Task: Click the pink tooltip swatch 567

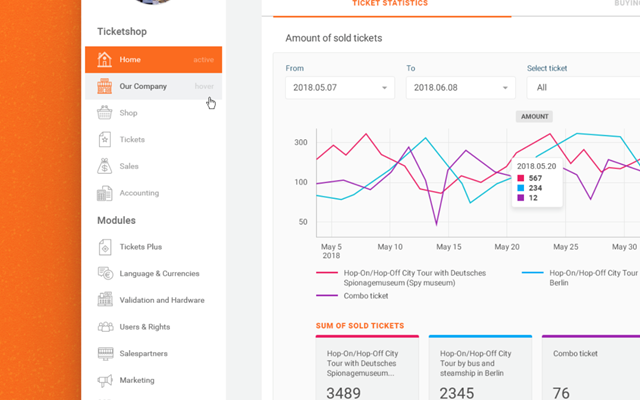Action: [x=520, y=178]
